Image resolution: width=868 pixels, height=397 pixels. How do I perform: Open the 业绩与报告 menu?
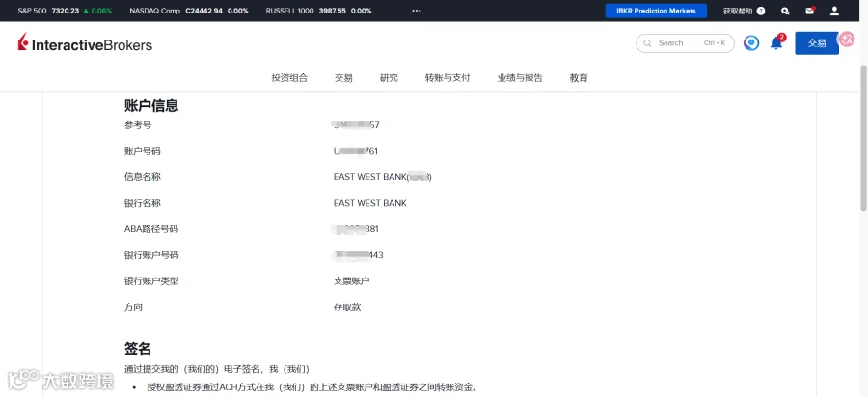tap(520, 78)
